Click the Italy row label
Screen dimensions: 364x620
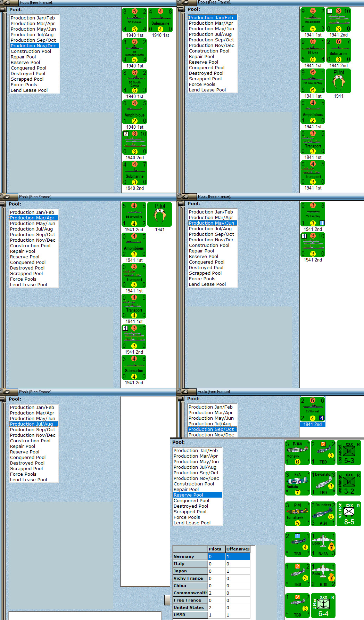[190, 564]
